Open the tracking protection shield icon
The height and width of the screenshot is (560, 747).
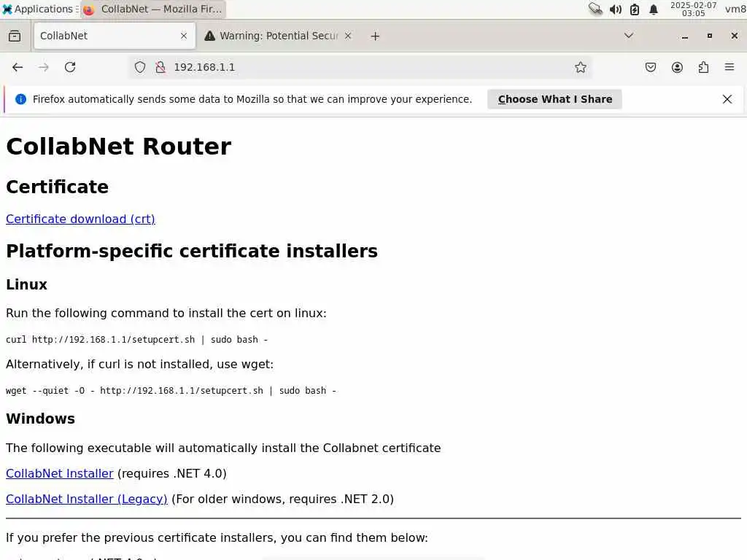pos(139,67)
